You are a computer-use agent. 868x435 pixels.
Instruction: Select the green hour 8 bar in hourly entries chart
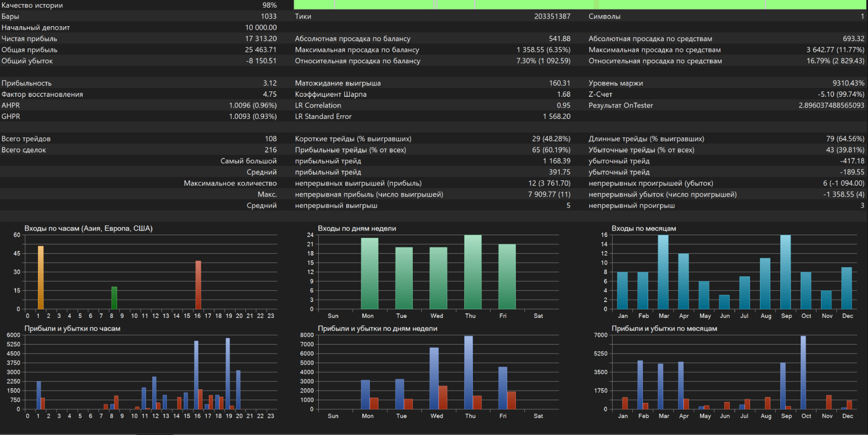coord(114,298)
